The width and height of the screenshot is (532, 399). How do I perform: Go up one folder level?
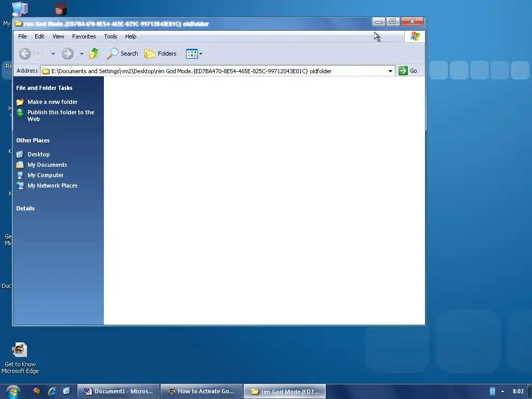94,54
